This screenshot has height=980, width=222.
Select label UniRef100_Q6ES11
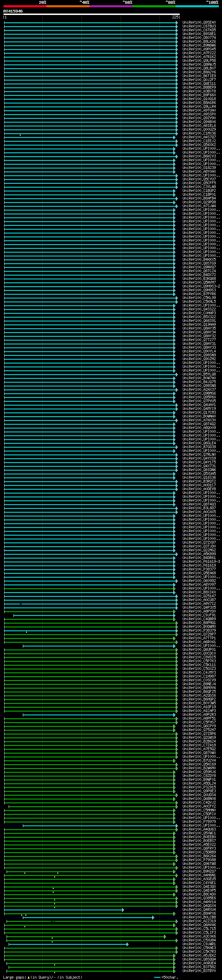point(199,84)
